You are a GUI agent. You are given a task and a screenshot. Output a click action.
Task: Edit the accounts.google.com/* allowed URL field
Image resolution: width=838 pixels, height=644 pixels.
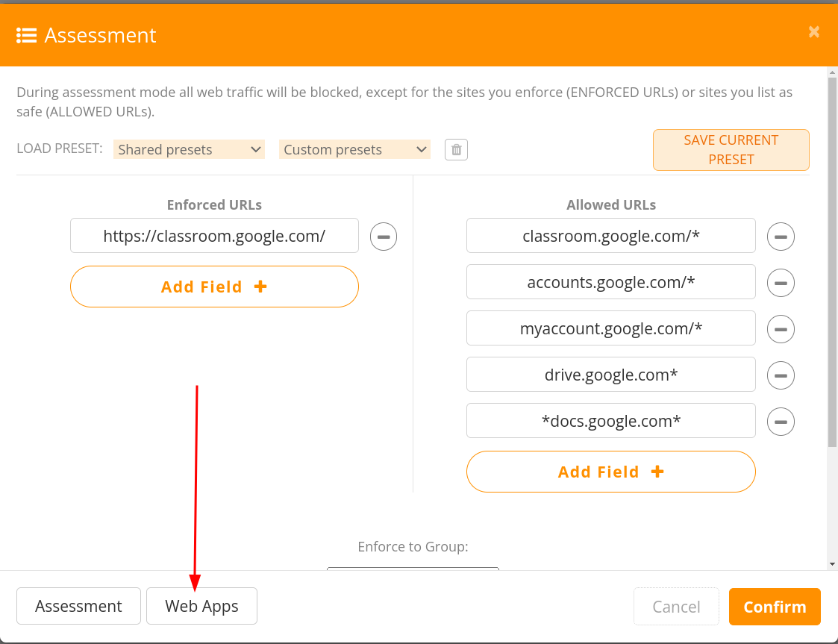[611, 281]
